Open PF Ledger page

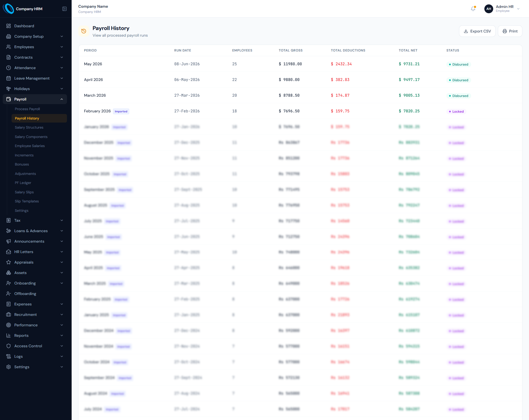pos(39,183)
